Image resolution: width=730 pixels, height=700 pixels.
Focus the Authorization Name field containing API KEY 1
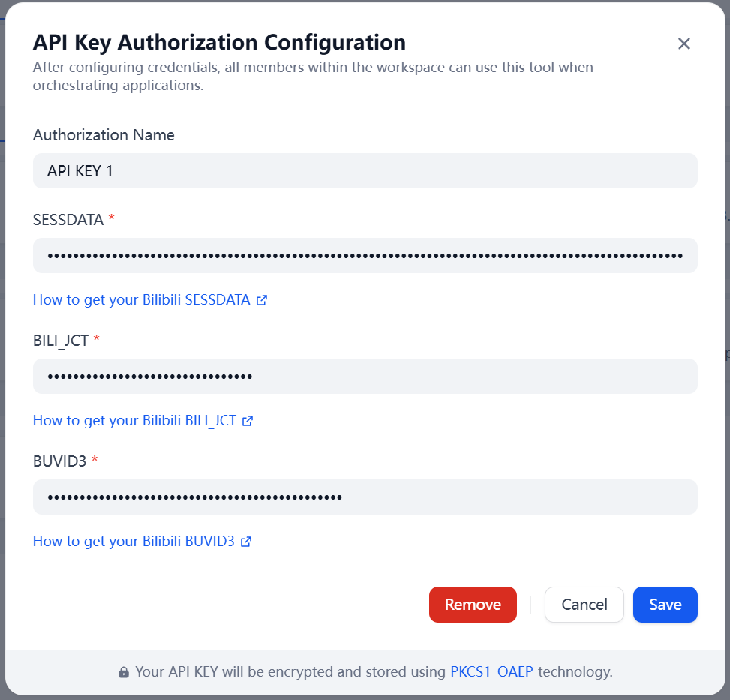click(365, 171)
